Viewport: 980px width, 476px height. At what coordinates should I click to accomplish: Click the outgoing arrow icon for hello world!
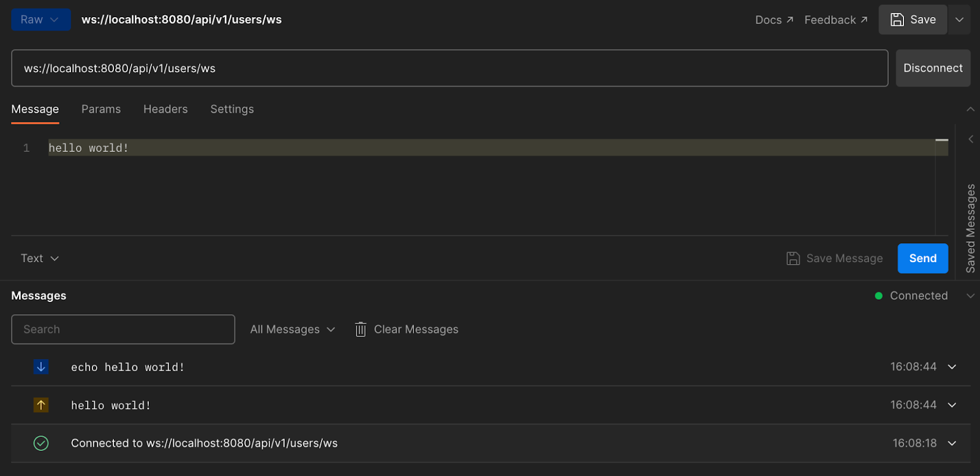coord(41,405)
